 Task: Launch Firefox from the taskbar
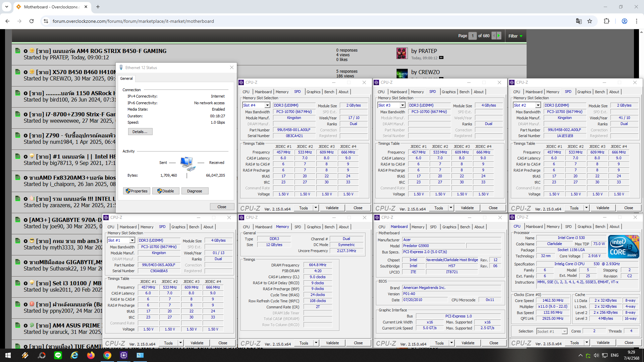click(91, 355)
